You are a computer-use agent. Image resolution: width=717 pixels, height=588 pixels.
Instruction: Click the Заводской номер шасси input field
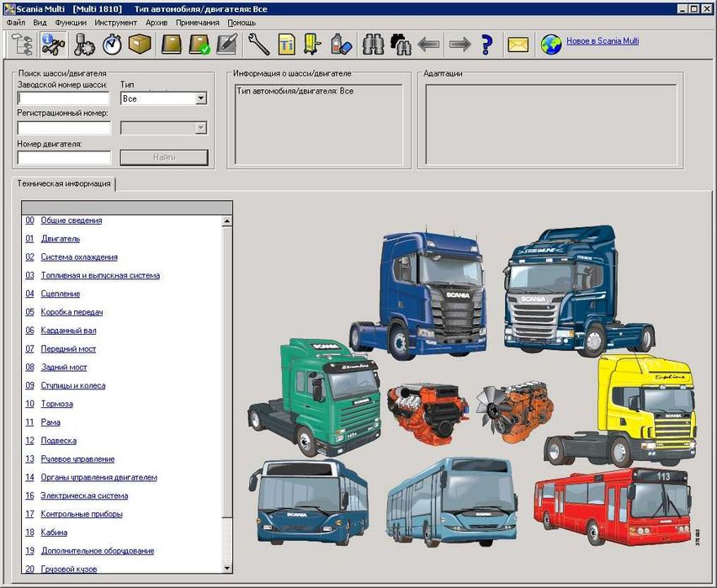pos(64,98)
